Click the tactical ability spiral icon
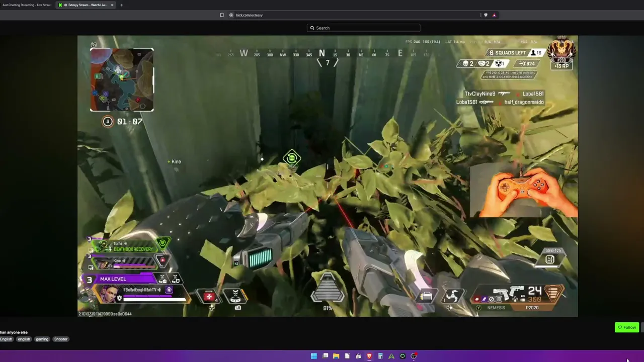Screen dimensions: 644x362 tap(451, 296)
